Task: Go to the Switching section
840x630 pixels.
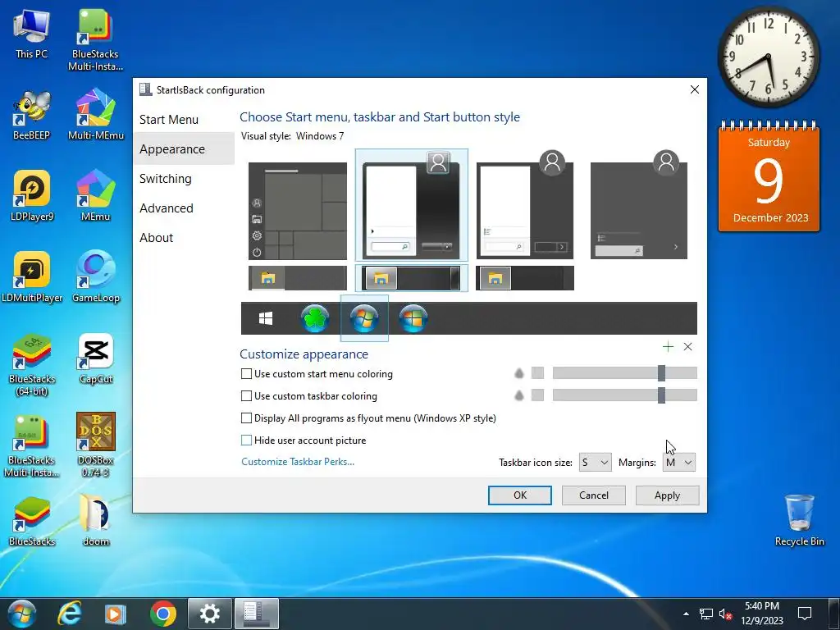Action: pos(166,178)
